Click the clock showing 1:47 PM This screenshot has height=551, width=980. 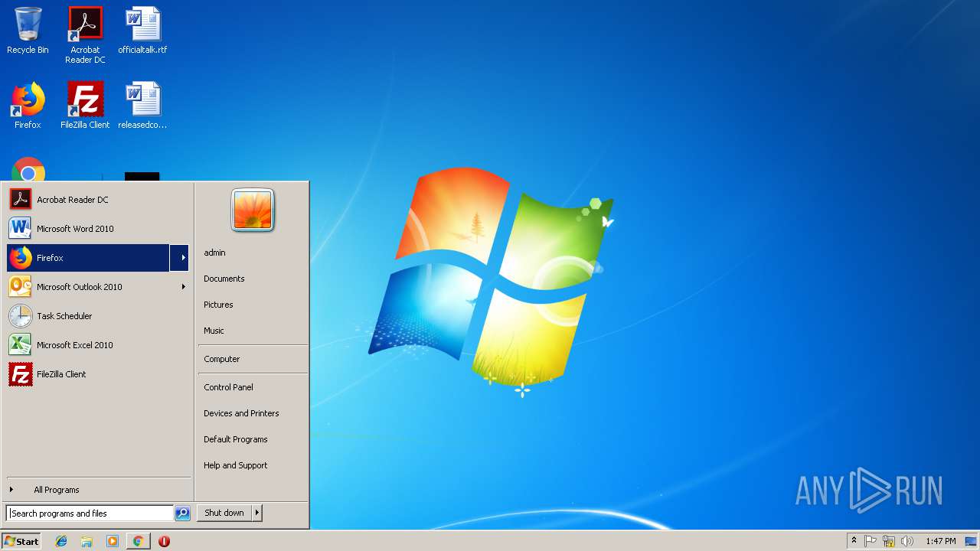(x=940, y=541)
